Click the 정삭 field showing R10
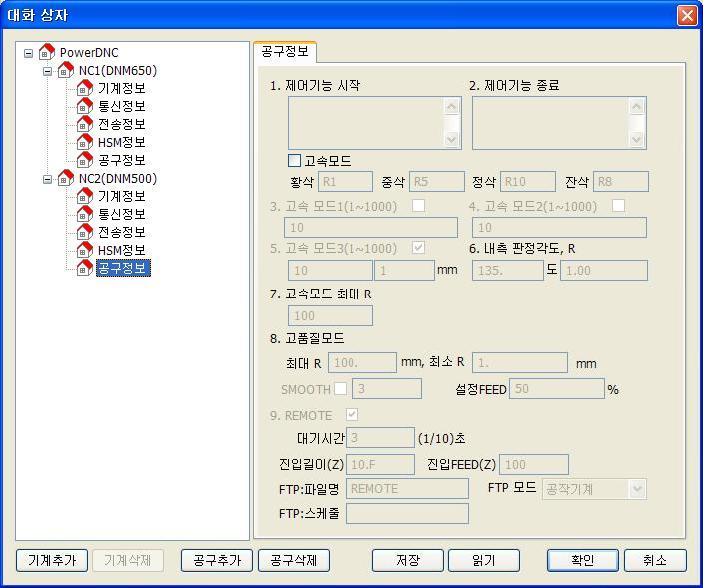Screen dimensions: 703x588 point(528,181)
